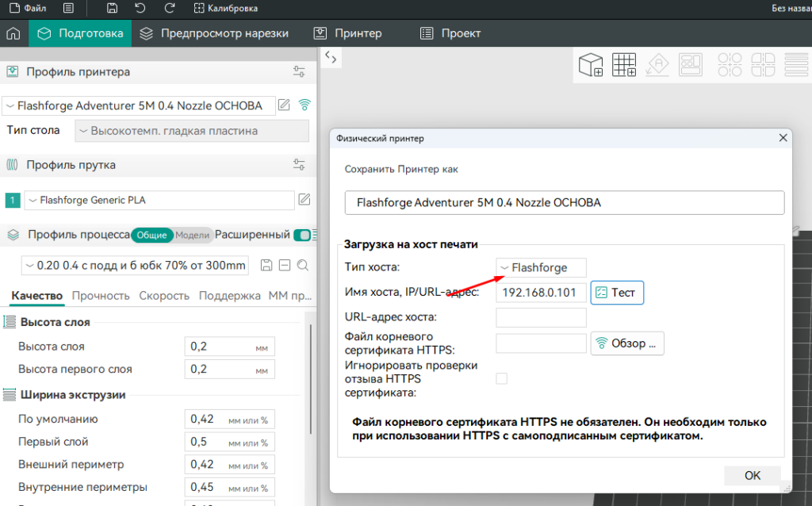Image resolution: width=812 pixels, height=506 pixels.
Task: Click the green Wi-Fi connection icon
Action: click(304, 105)
